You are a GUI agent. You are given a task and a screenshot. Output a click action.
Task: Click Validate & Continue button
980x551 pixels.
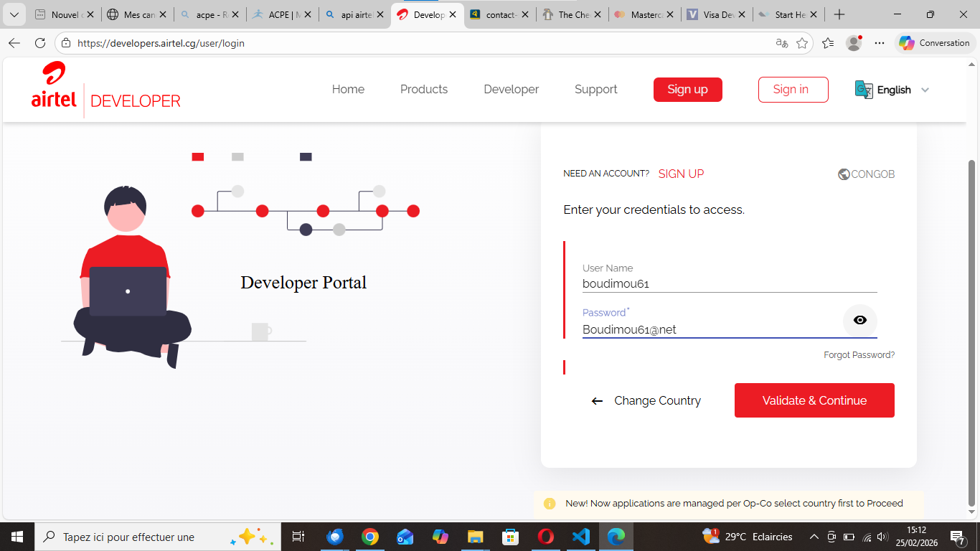pos(814,400)
